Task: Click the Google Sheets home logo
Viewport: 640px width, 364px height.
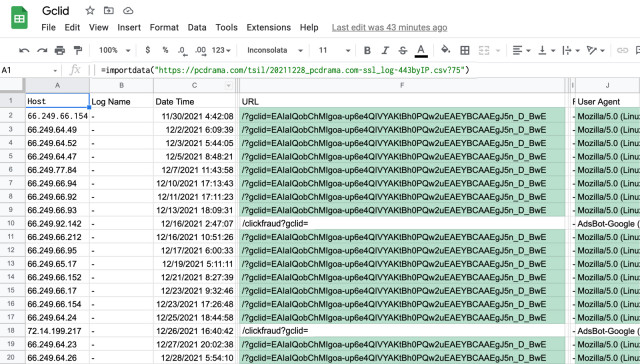Action: (x=19, y=18)
